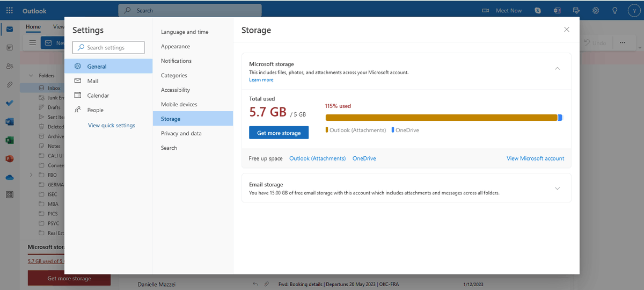The height and width of the screenshot is (290, 644).
Task: Open Mail in the left app rail
Action: pyautogui.click(x=10, y=29)
